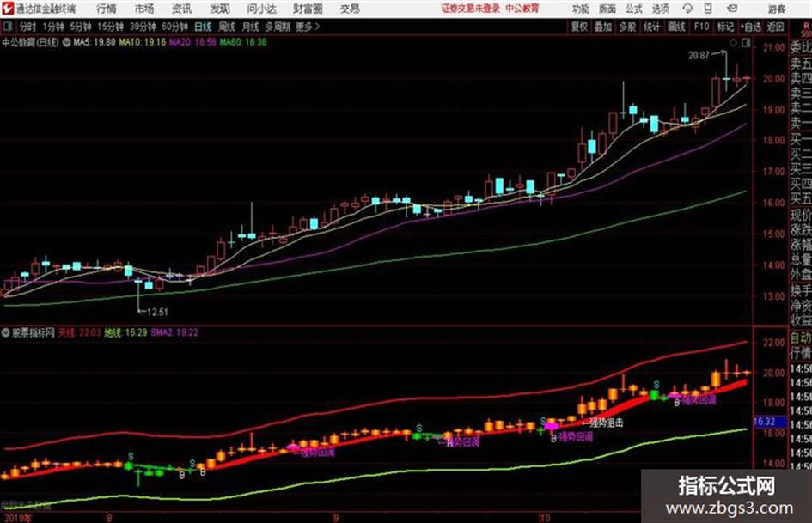The height and width of the screenshot is (523, 812).
Task: Click the 中公教育(日线) chart title
Action: (x=30, y=42)
